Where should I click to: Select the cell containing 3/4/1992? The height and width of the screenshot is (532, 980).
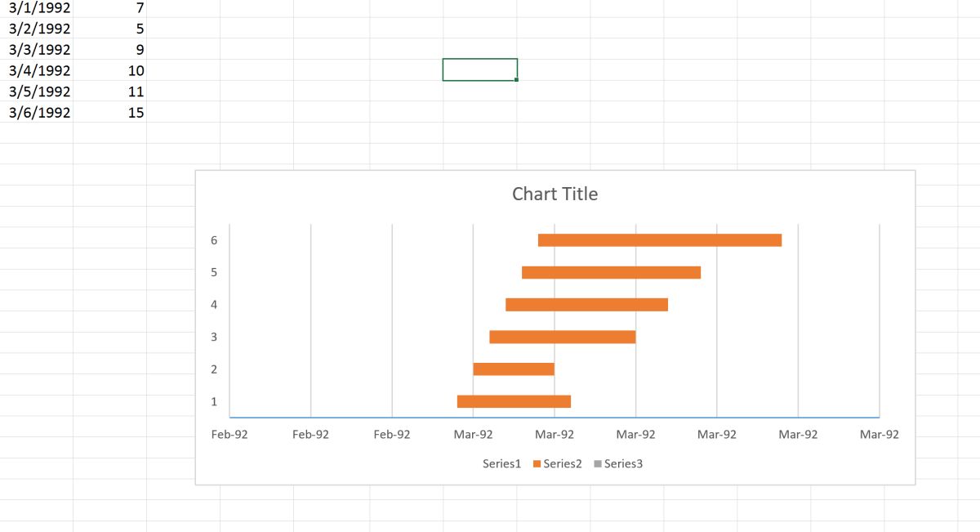(37, 70)
